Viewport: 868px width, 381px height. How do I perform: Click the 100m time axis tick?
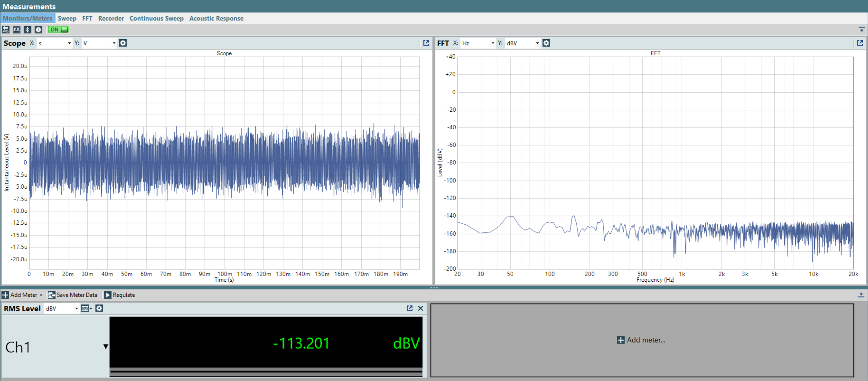pyautogui.click(x=225, y=274)
